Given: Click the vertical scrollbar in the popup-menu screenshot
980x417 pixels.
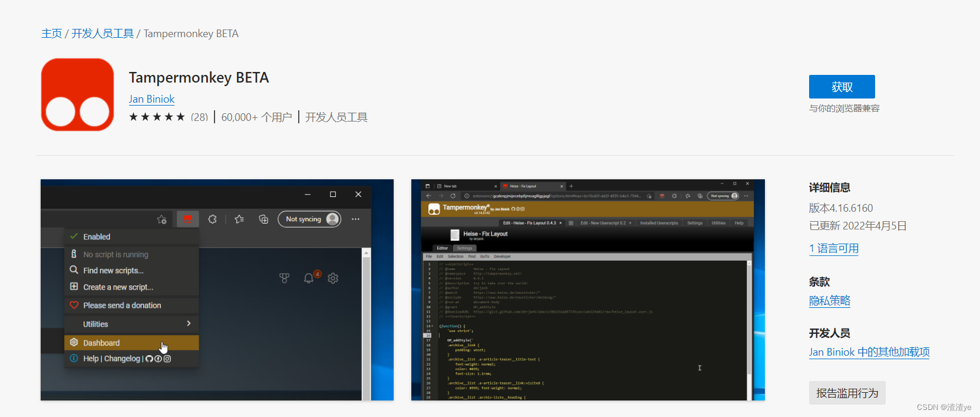Looking at the screenshot, I should click(366, 324).
